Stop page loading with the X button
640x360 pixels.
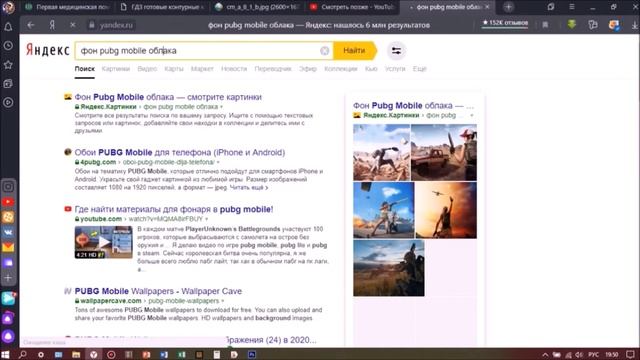[x=73, y=25]
